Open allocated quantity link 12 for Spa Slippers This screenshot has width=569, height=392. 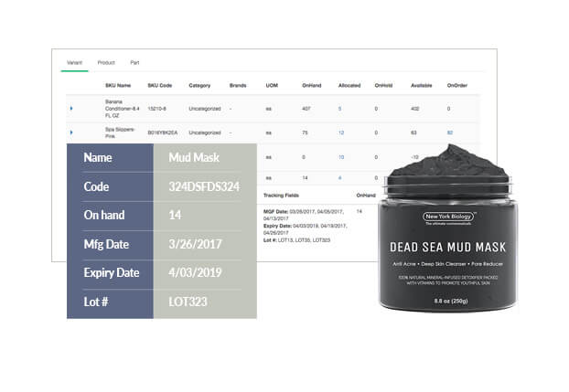coord(341,132)
